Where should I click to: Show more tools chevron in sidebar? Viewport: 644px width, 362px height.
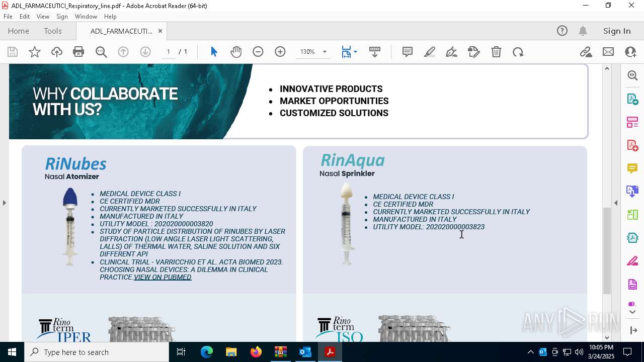pyautogui.click(x=632, y=312)
